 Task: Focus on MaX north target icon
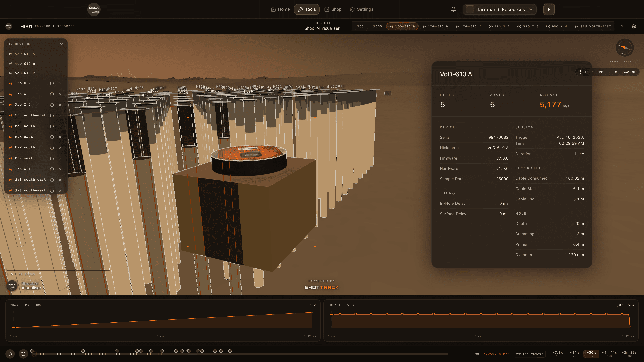[x=52, y=126]
